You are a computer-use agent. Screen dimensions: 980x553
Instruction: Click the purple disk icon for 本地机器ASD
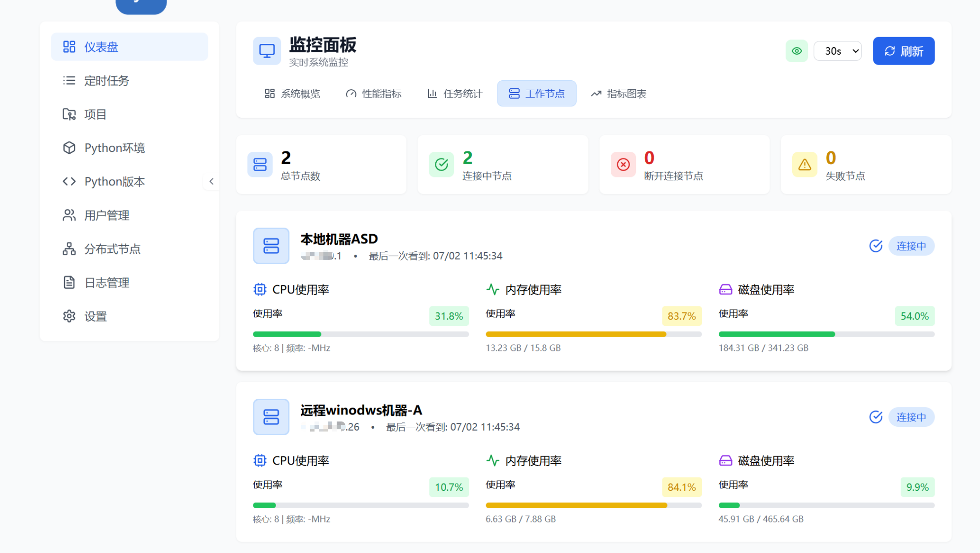[x=725, y=289]
